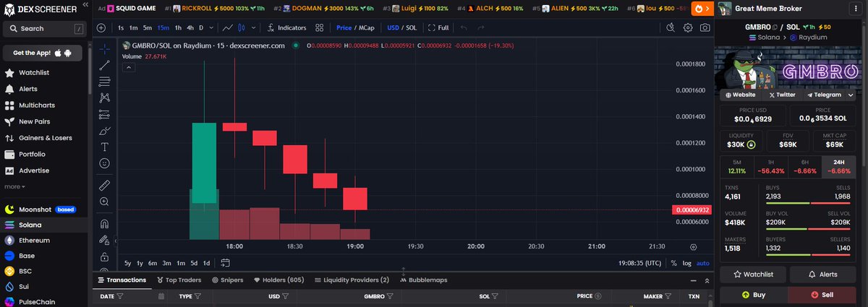Open chart settings gear icon

[x=688, y=27]
